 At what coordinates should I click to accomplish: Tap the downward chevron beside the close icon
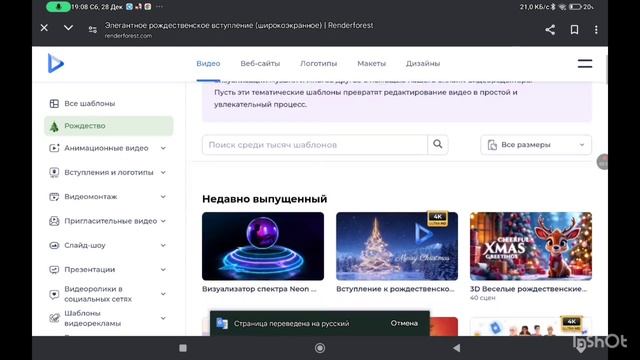click(x=68, y=28)
